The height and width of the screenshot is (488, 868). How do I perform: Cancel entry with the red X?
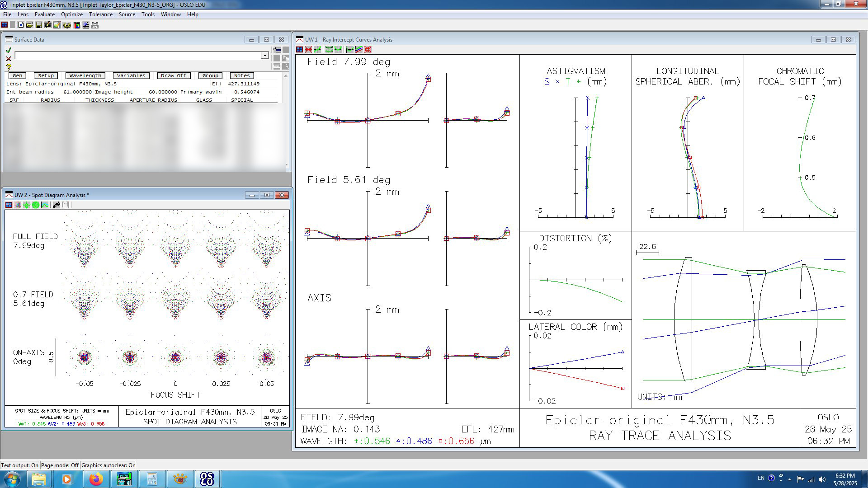point(8,59)
